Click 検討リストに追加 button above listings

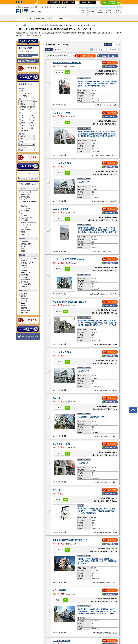tap(108, 56)
